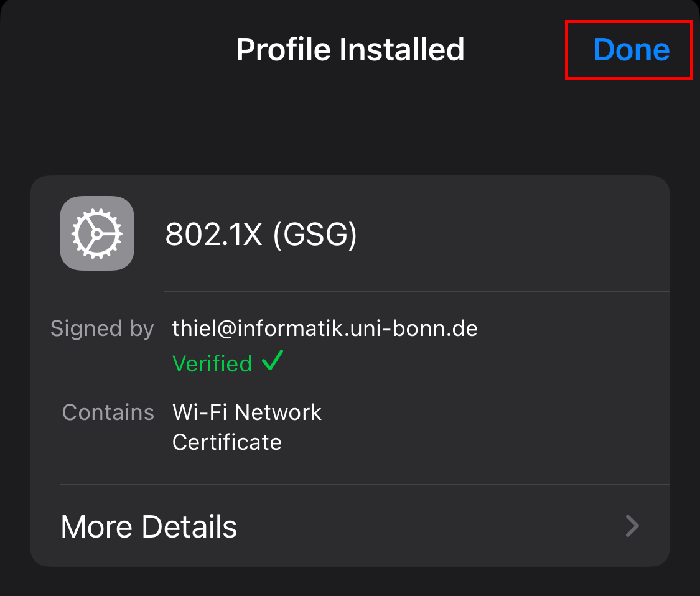
Task: Select the 802.1X (GSG) profile name
Action: 261,235
